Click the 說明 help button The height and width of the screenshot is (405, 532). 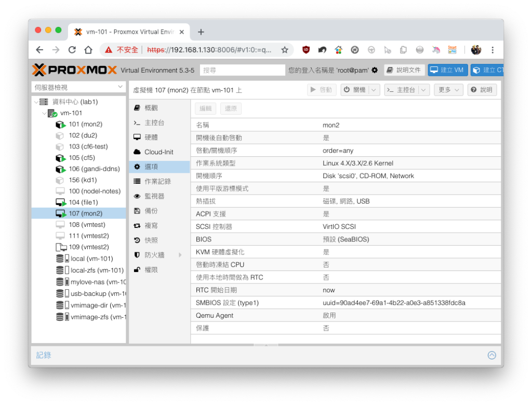click(482, 90)
